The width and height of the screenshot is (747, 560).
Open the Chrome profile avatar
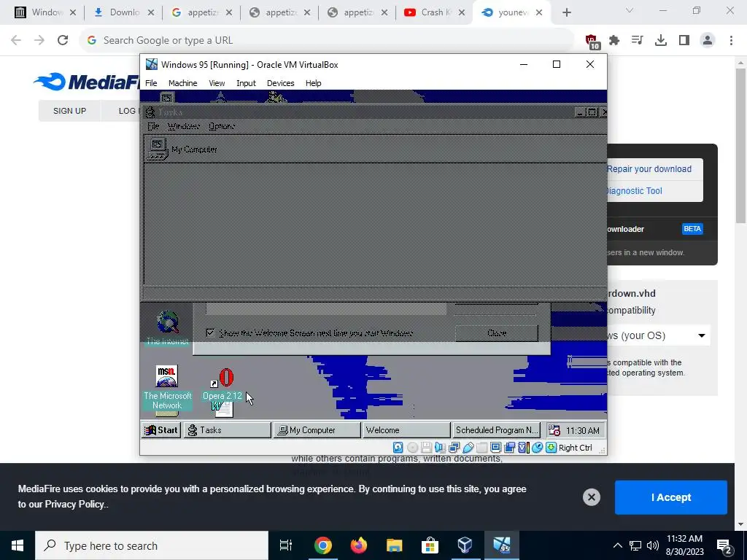708,41
